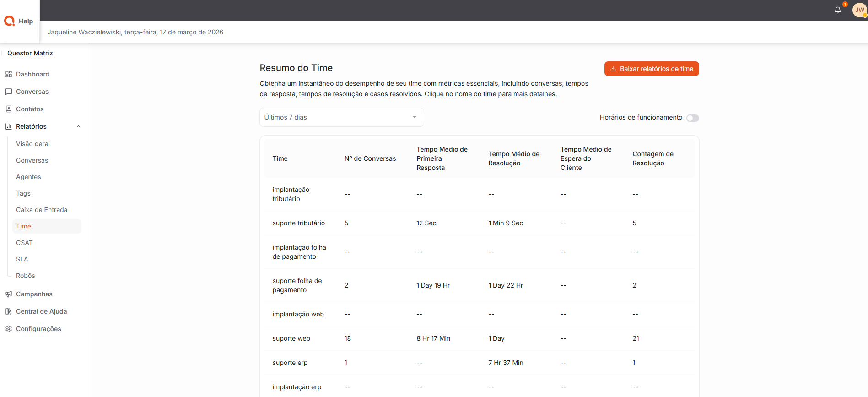Go to Agentes report
Viewport: 868px width, 397px height.
(x=28, y=177)
